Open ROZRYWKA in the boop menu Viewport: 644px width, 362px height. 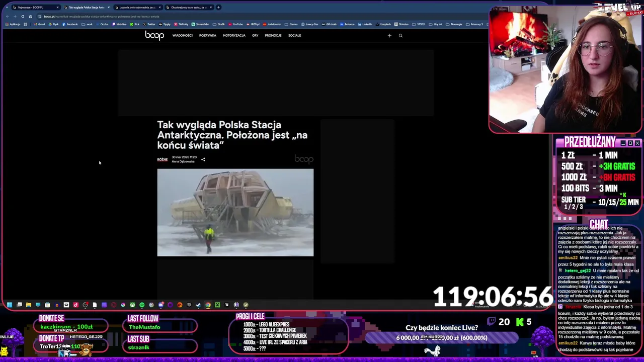tap(207, 36)
